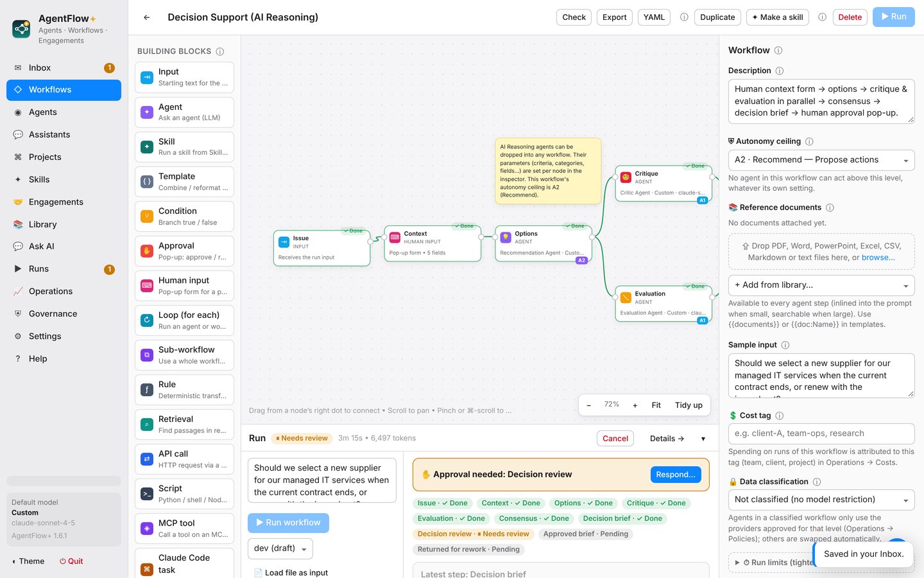Select the Template block icon
This screenshot has width=924, height=578.
point(147,181)
